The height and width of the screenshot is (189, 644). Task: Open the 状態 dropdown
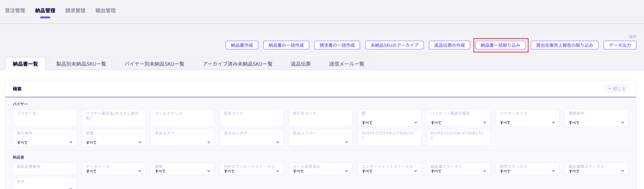coord(114,138)
